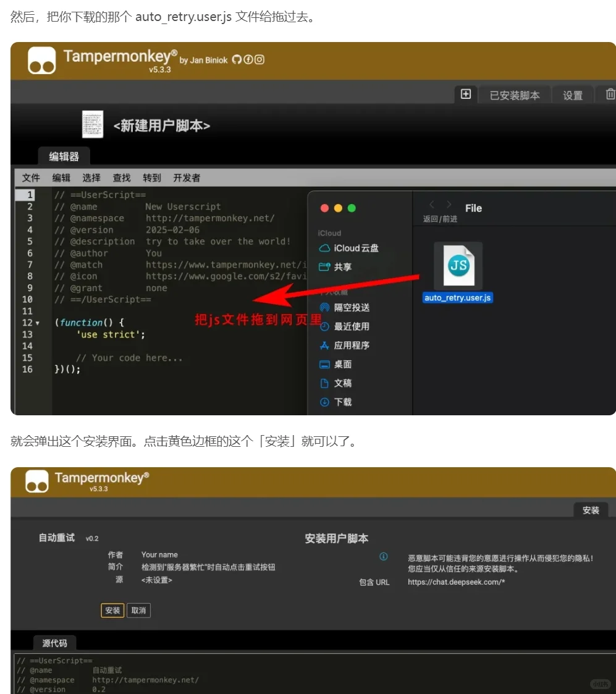This screenshot has width=616, height=694.
Task: Click the Facebook icon in Tampermonkey header
Action: (248, 60)
